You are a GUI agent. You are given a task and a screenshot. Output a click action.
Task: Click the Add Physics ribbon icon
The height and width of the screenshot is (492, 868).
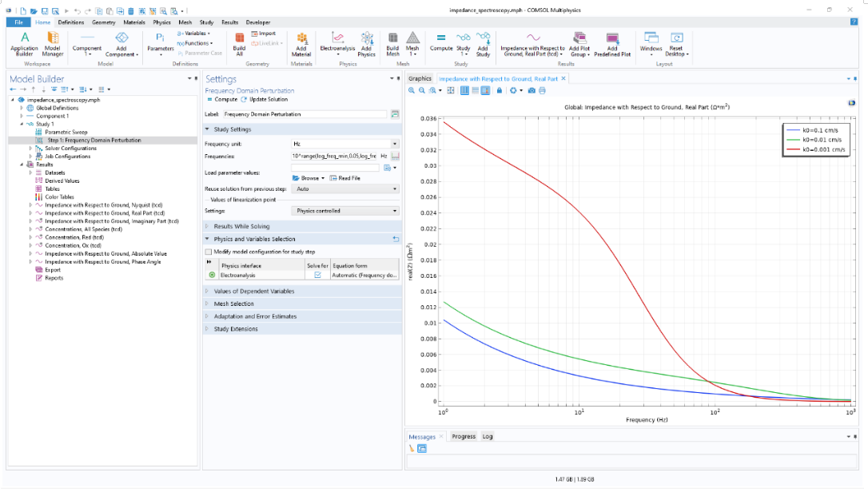click(x=367, y=44)
